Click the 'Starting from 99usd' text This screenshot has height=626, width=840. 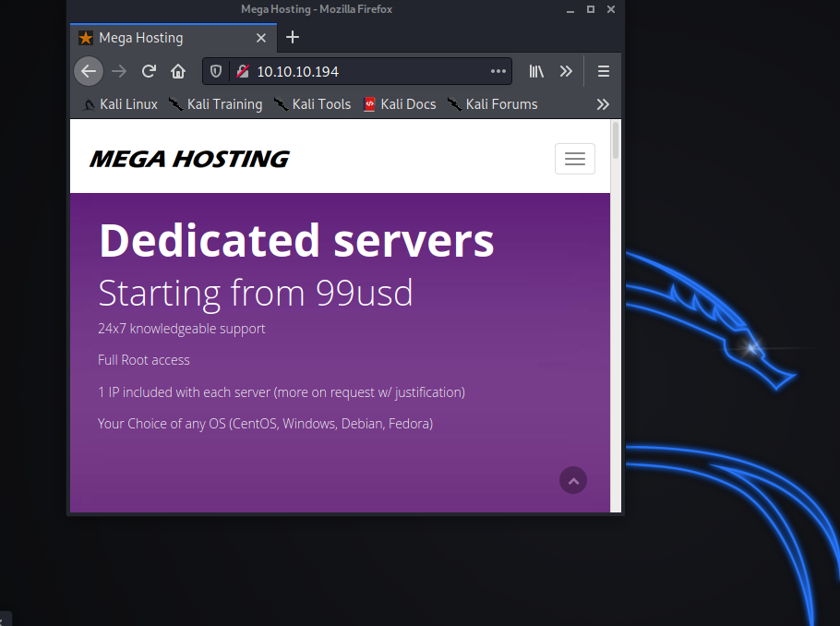tap(256, 294)
